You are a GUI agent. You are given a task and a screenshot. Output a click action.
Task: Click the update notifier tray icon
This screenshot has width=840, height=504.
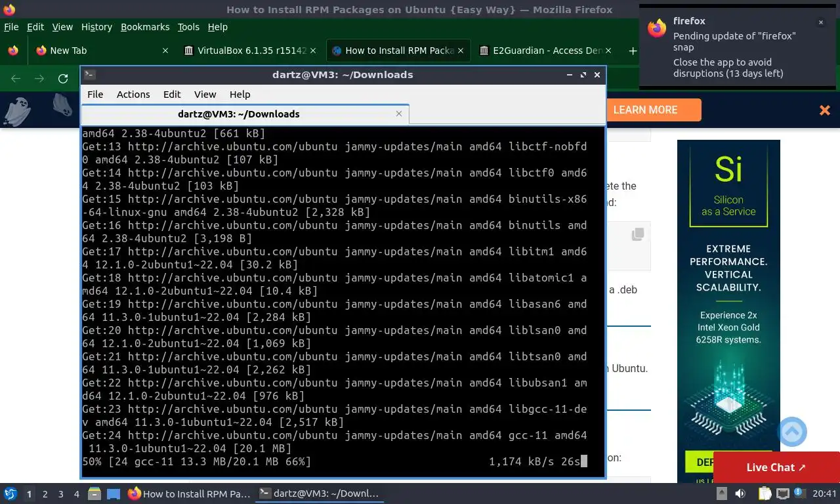tap(800, 493)
